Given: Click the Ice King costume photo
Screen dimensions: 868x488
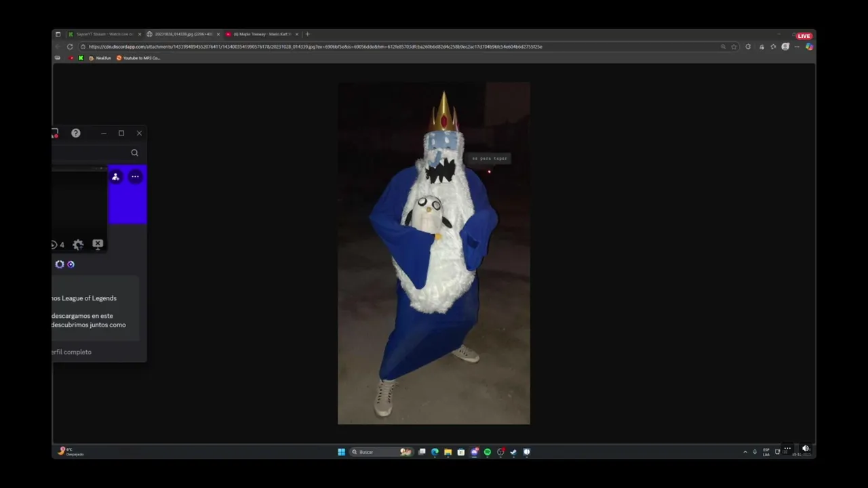Looking at the screenshot, I should 434,253.
